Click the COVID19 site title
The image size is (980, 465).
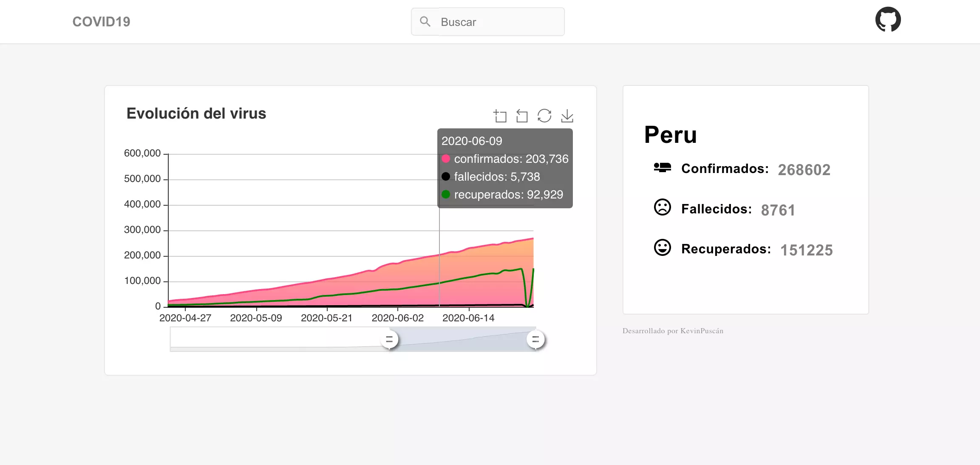(x=101, y=21)
